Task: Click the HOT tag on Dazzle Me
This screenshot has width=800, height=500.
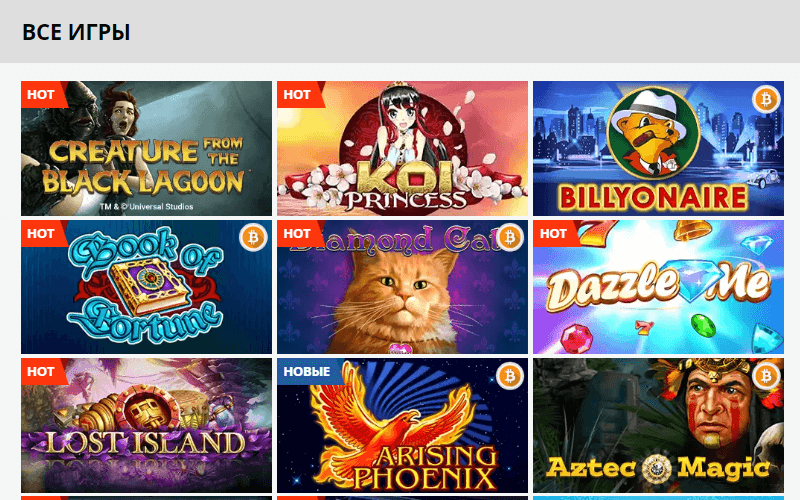Action: [x=556, y=233]
